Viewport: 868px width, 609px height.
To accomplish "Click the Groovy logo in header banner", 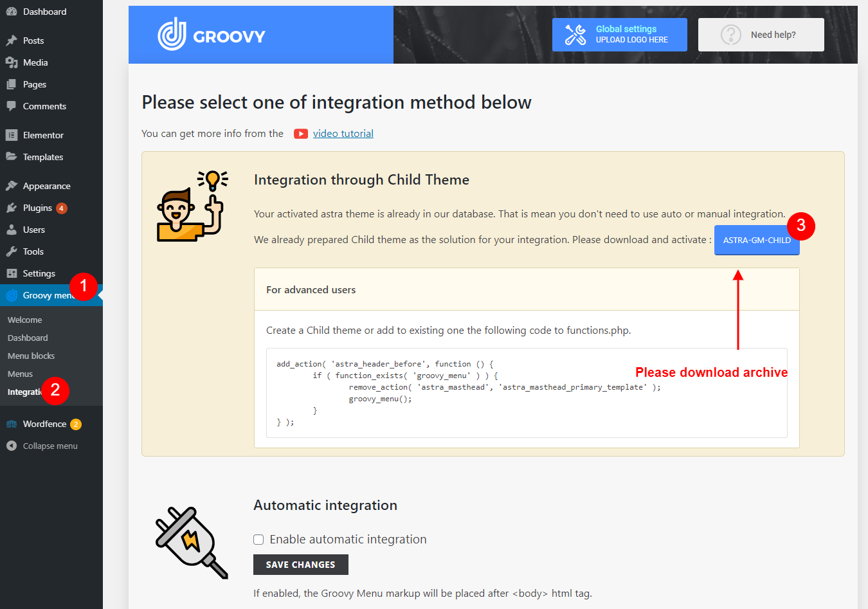I will (212, 35).
